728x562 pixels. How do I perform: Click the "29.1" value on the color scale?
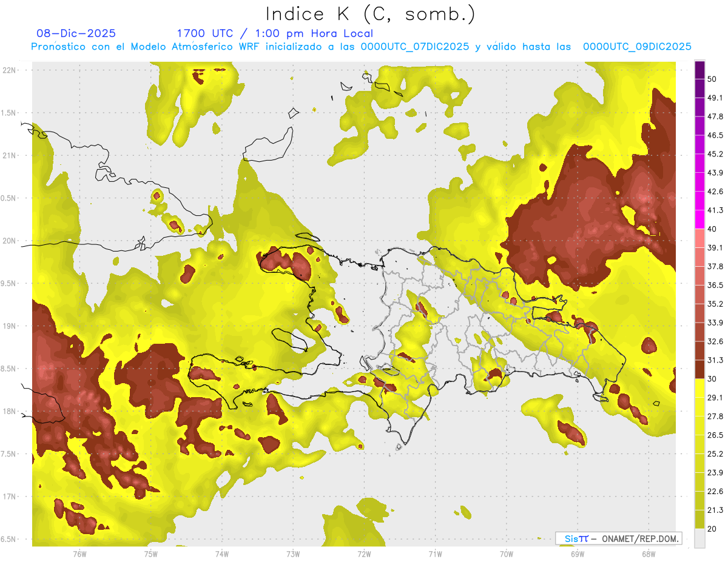click(x=715, y=398)
